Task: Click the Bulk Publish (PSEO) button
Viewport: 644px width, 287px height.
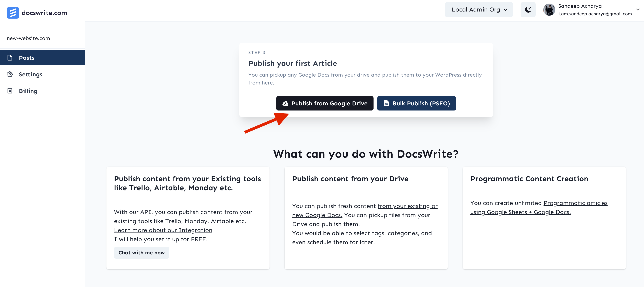Action: 416,103
